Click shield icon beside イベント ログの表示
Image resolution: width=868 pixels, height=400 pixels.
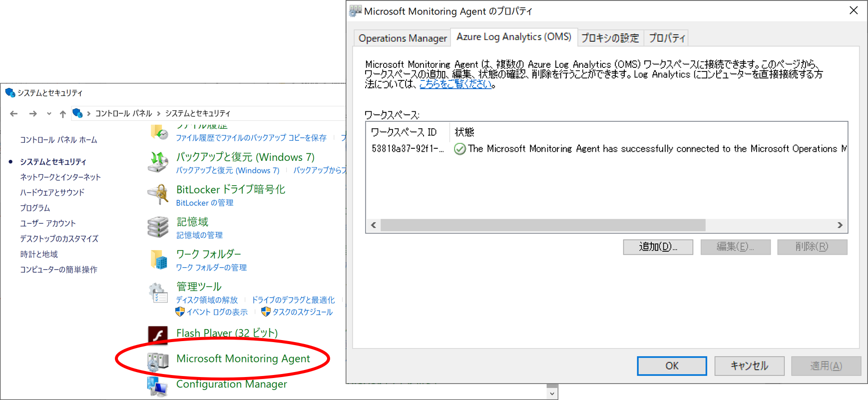tap(180, 312)
